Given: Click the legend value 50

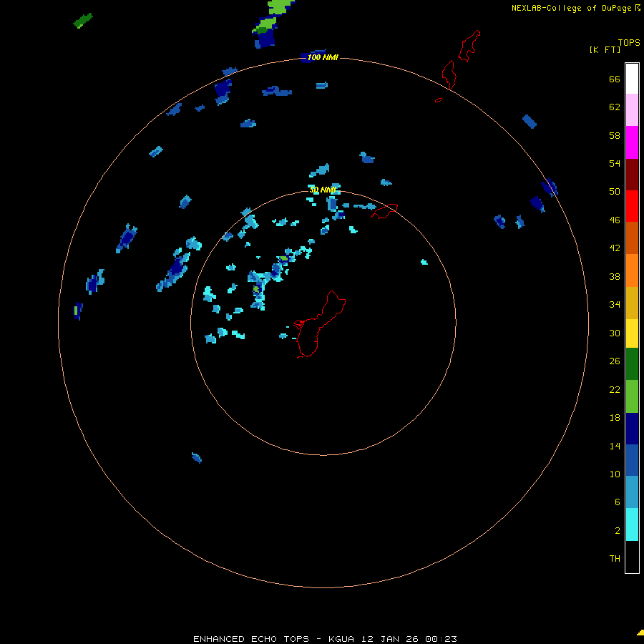Looking at the screenshot, I should pos(615,192).
